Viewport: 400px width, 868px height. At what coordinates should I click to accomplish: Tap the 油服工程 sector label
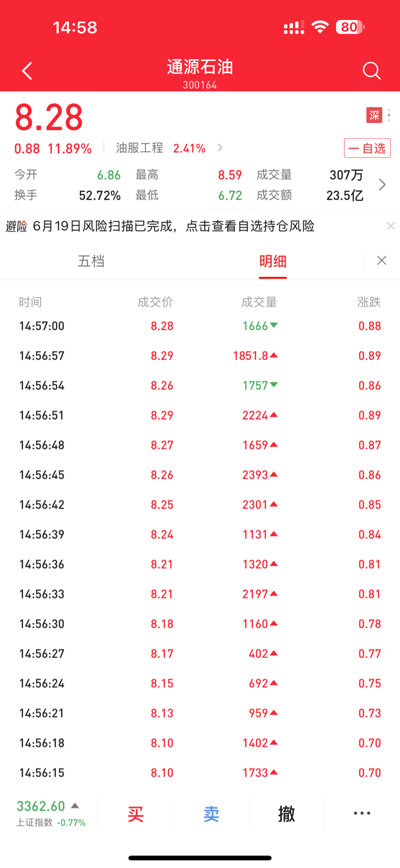(139, 148)
